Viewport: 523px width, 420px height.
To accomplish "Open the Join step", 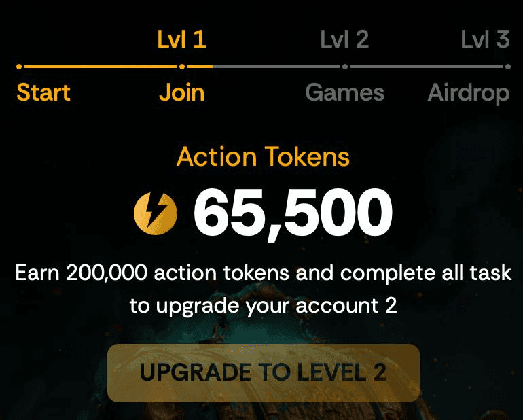I will (x=182, y=92).
